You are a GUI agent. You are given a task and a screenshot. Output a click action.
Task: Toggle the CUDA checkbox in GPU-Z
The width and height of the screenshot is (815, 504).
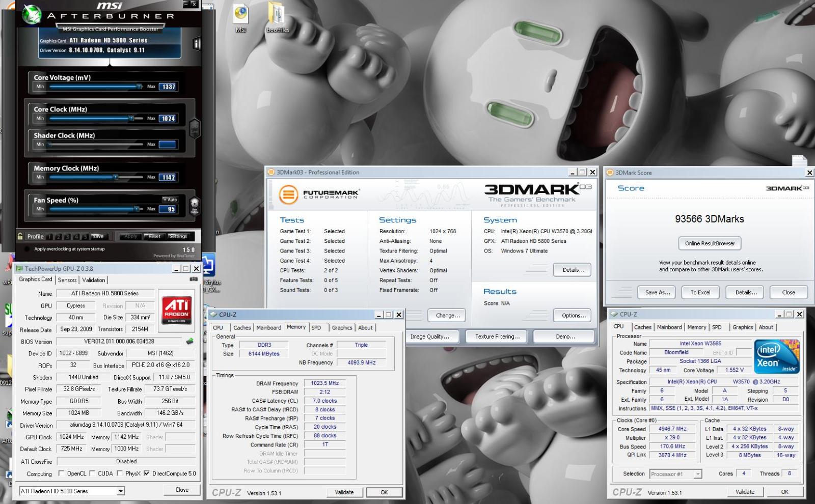[x=93, y=473]
